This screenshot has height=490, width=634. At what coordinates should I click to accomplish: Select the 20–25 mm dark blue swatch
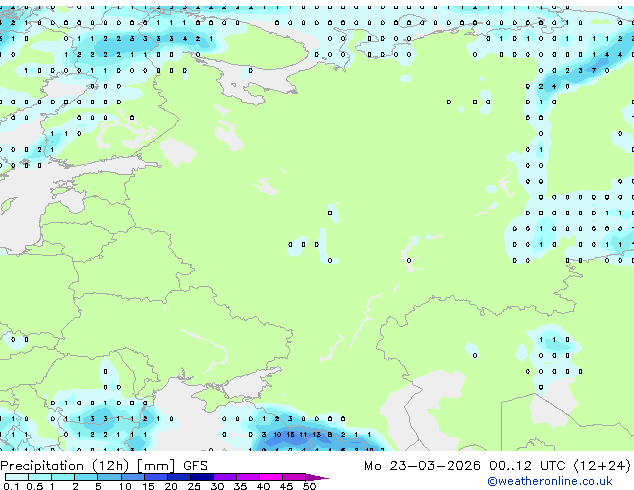pyautogui.click(x=179, y=477)
